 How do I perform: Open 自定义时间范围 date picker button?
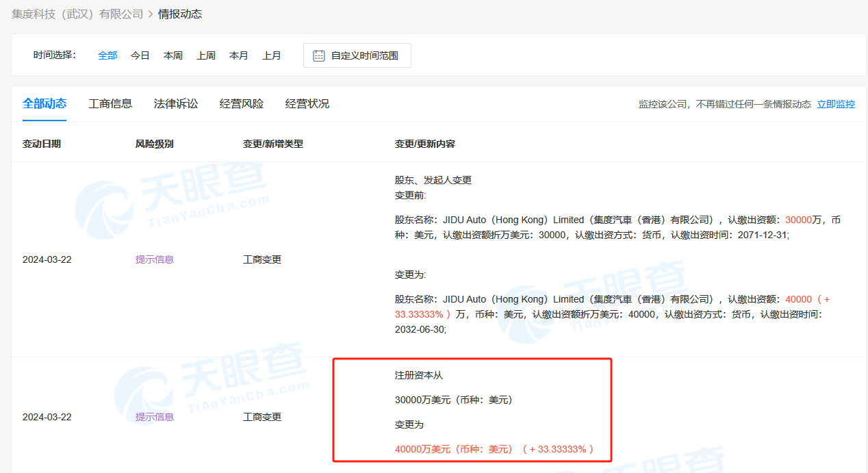tap(357, 55)
